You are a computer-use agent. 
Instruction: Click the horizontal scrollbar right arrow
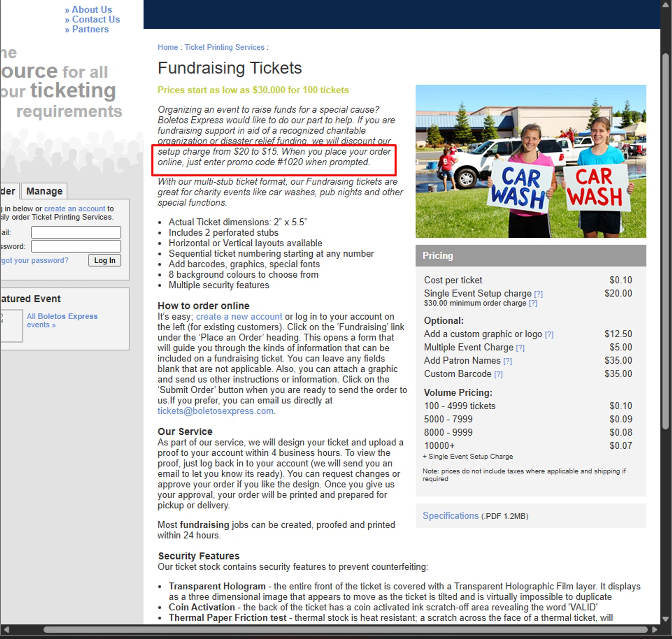point(654,629)
